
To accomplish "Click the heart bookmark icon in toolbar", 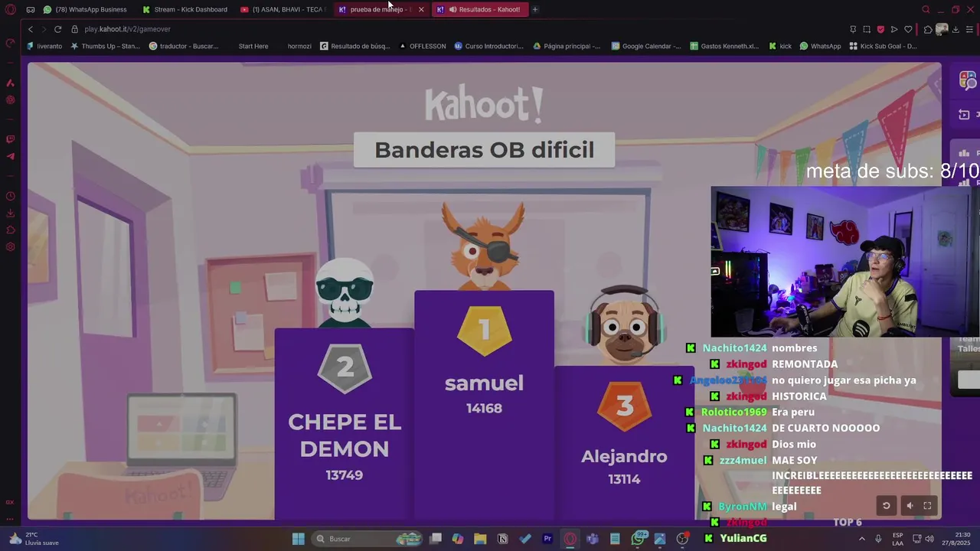I will point(908,29).
